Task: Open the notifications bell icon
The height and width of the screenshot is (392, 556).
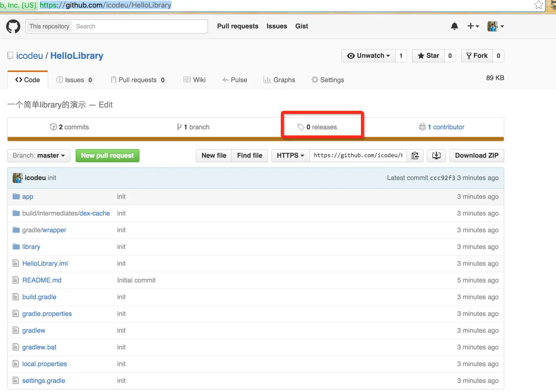Action: [x=454, y=26]
